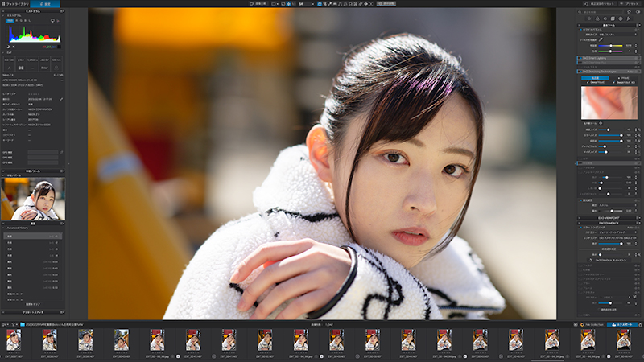Click the soft proofing monitor icon in histogram

coord(52,21)
